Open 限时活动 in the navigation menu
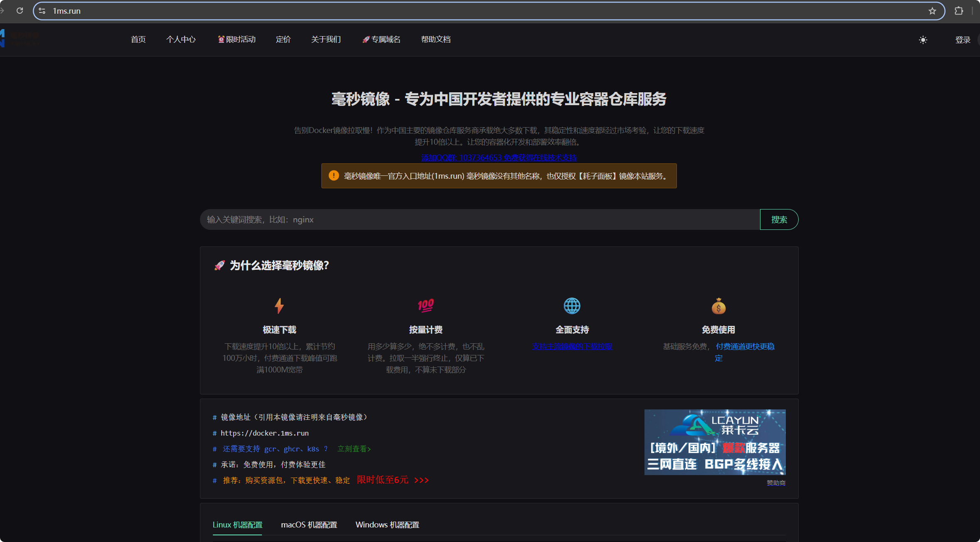980x542 pixels. point(237,39)
